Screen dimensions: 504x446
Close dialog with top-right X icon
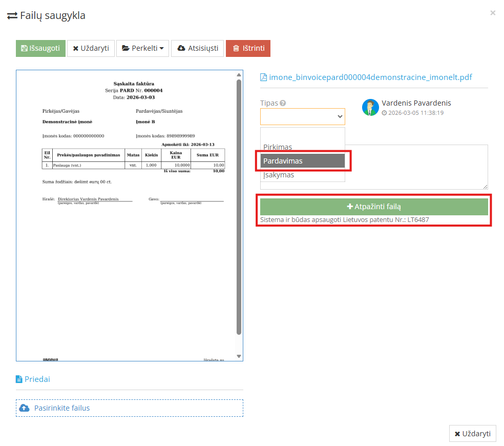[x=493, y=13]
